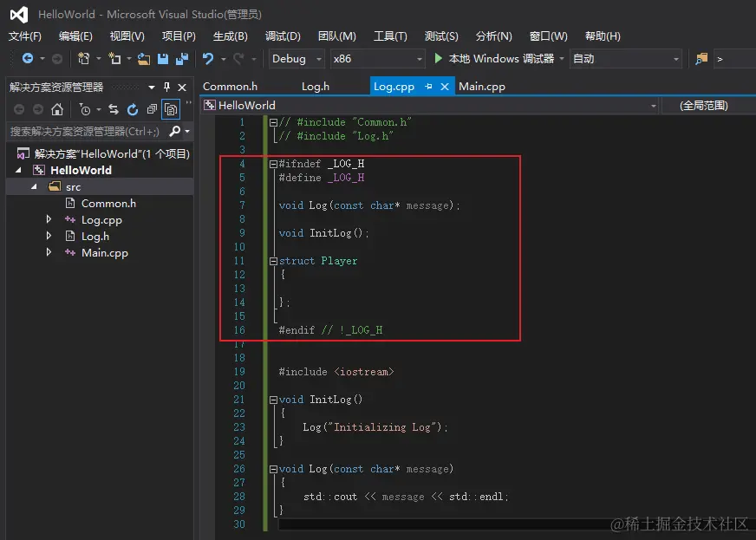Open the 项目(P) menu
The width and height of the screenshot is (756, 540).
click(179, 36)
